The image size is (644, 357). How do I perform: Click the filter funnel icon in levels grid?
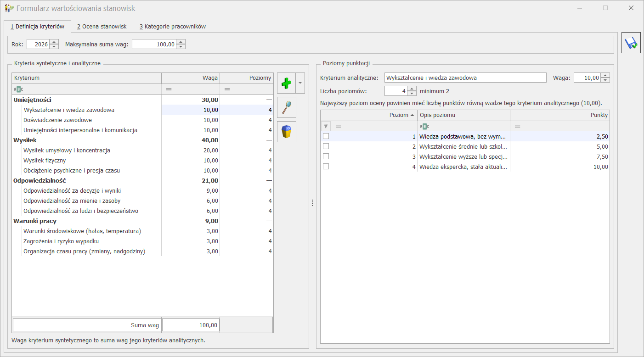(x=326, y=126)
